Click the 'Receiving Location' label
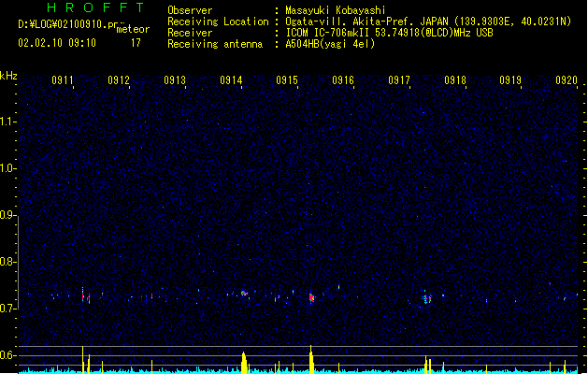Viewport: 588px width, 374px height. click(218, 22)
